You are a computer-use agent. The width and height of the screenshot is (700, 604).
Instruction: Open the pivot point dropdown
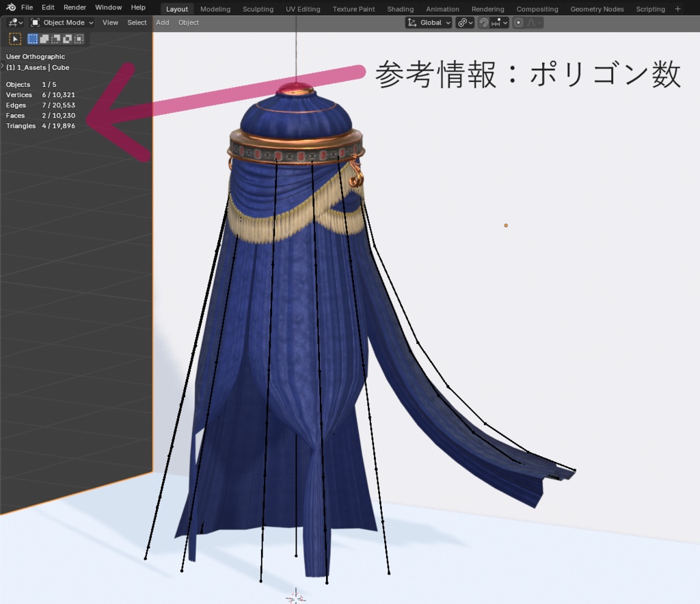point(465,23)
